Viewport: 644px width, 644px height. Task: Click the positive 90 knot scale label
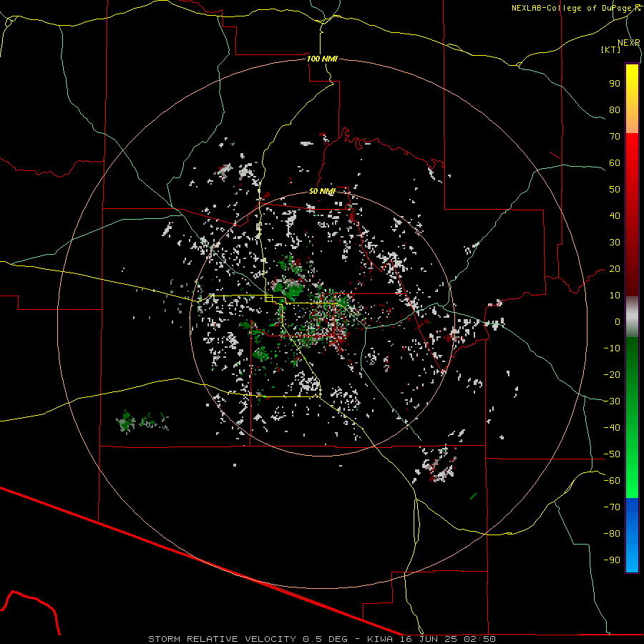pyautogui.click(x=615, y=84)
